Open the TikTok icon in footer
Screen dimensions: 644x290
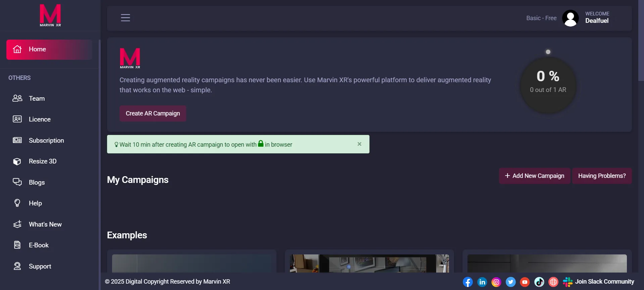point(539,282)
